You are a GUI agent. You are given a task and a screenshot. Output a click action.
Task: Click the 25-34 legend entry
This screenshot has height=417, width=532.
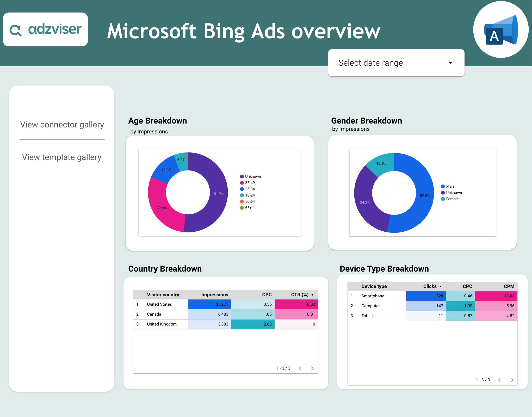247,189
